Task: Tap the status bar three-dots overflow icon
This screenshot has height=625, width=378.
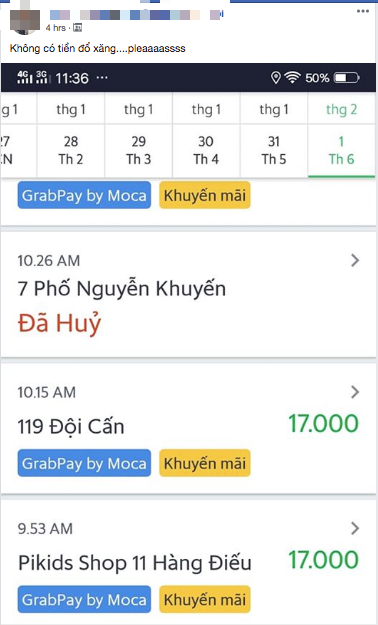Action: coord(102,77)
